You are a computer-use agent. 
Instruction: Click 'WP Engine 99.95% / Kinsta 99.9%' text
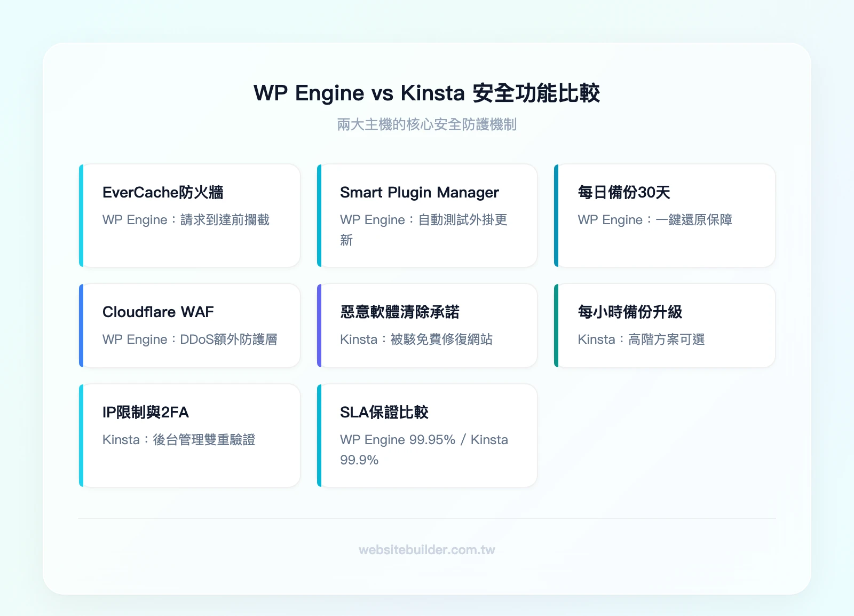tap(424, 450)
